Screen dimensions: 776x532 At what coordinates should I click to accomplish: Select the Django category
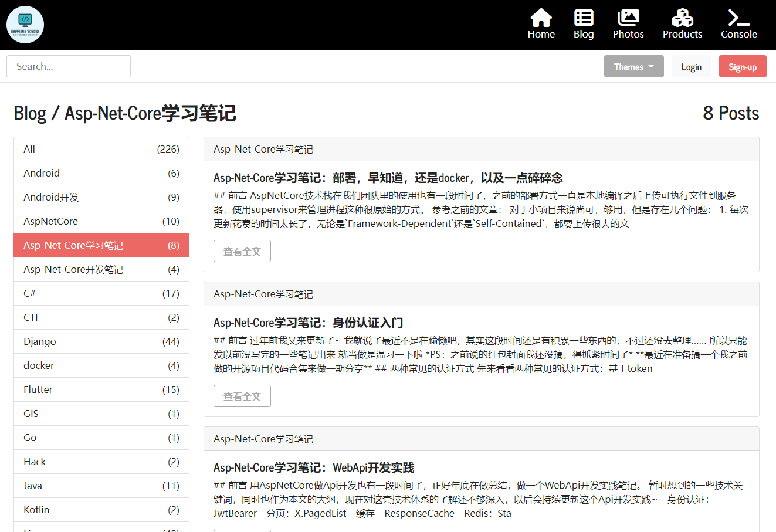click(x=101, y=341)
